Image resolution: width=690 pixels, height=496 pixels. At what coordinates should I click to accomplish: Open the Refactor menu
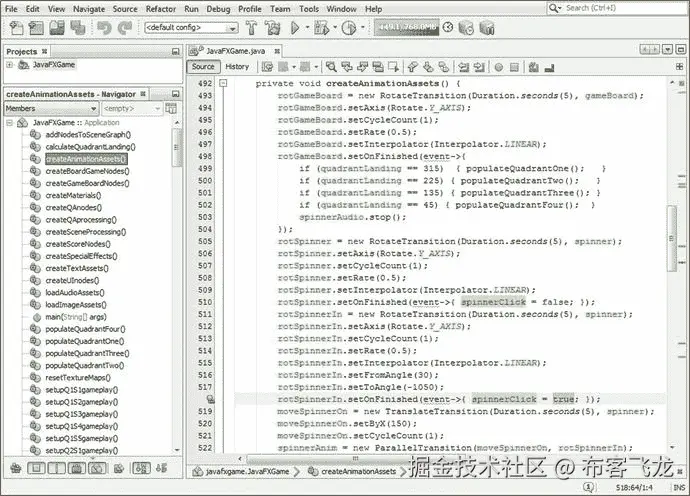161,9
